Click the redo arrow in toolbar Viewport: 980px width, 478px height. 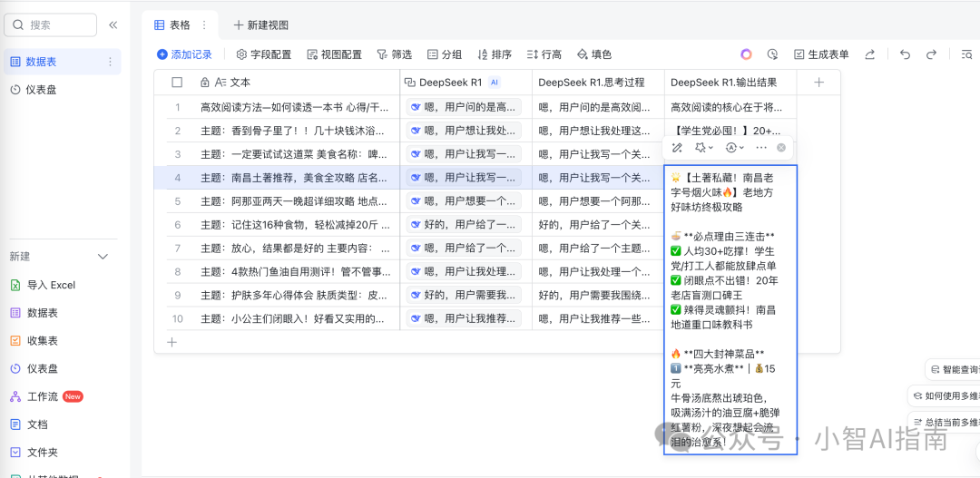point(931,54)
